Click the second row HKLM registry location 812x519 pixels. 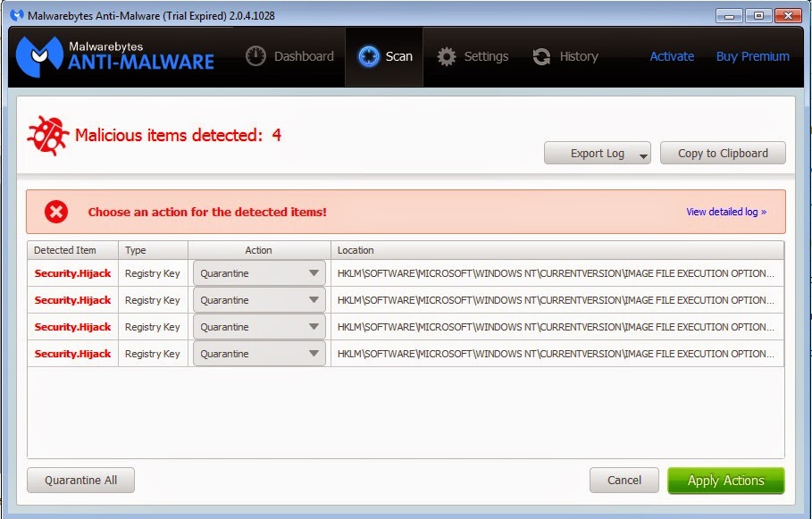(x=556, y=300)
